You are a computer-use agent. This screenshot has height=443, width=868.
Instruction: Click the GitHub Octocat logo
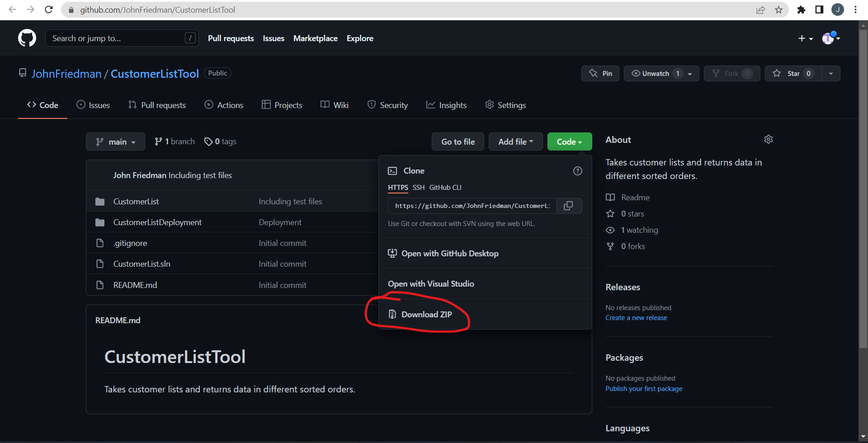[x=27, y=38]
